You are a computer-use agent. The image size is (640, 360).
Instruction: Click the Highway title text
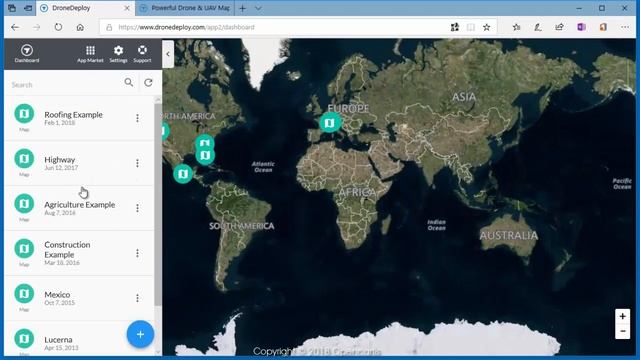coord(60,160)
